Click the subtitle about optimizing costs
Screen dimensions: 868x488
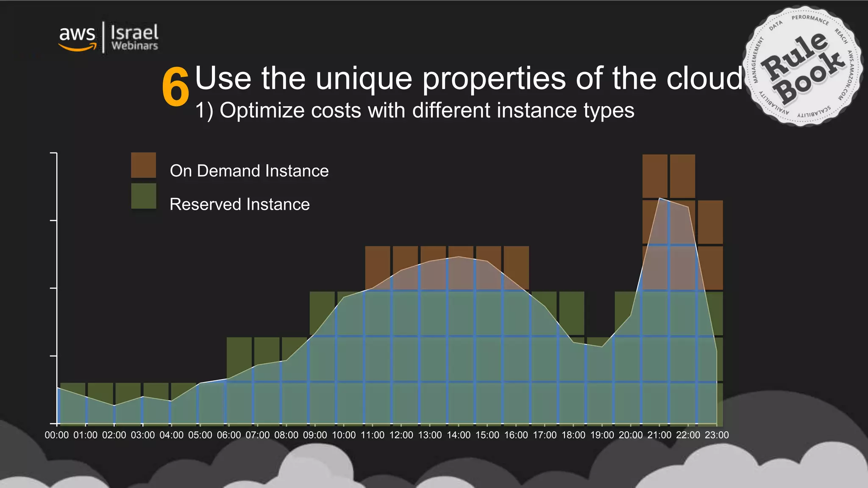(x=415, y=111)
